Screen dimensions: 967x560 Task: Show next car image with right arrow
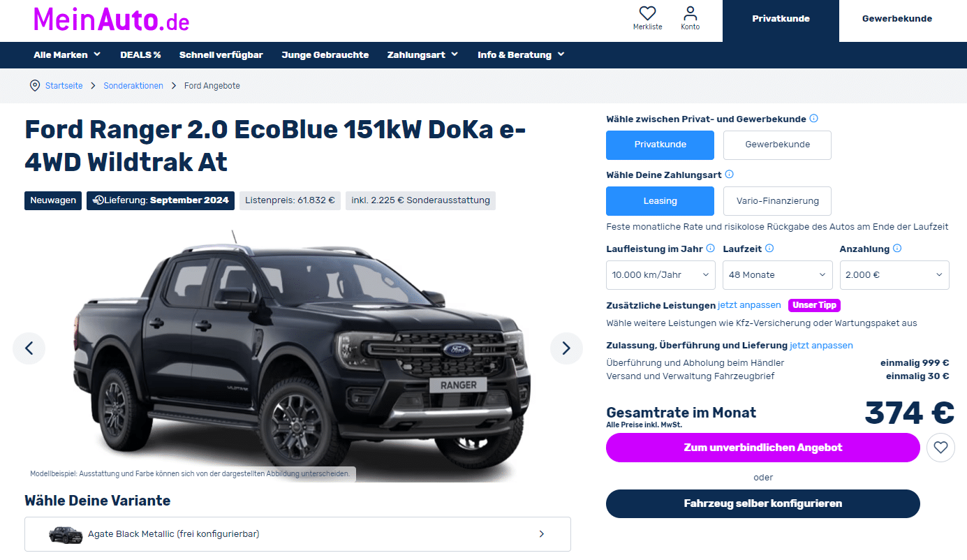coord(566,348)
